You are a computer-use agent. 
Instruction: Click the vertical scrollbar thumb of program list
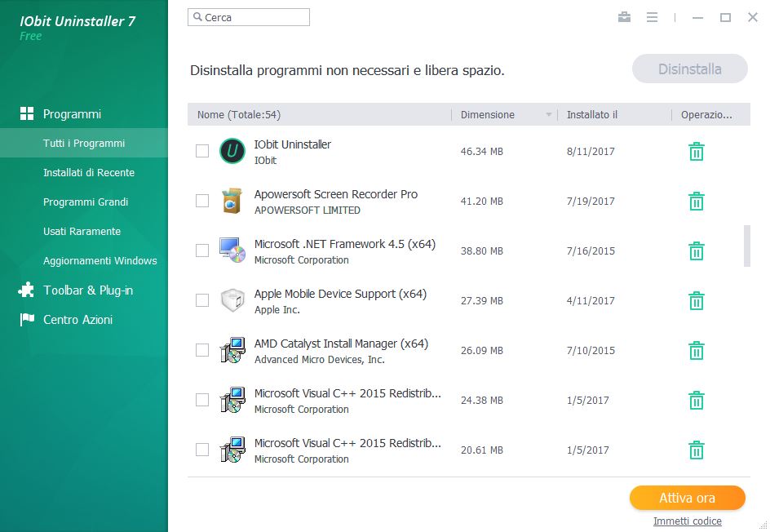[x=746, y=246]
